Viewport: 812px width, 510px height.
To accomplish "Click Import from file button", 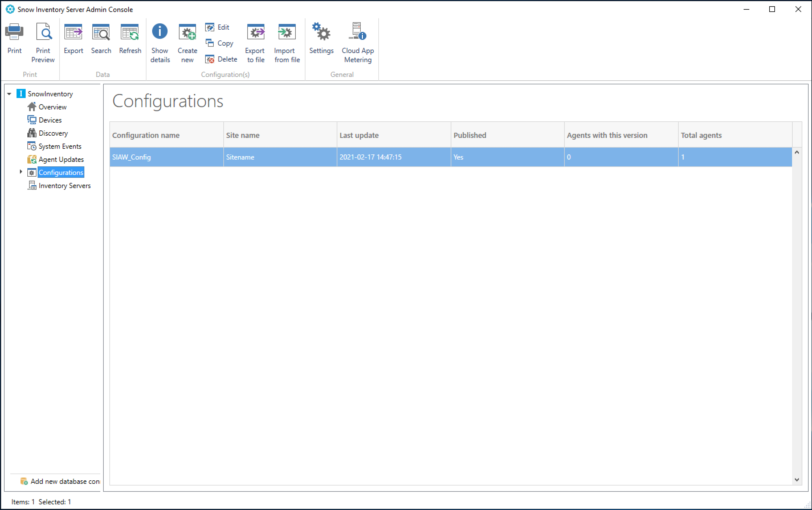I will click(286, 44).
